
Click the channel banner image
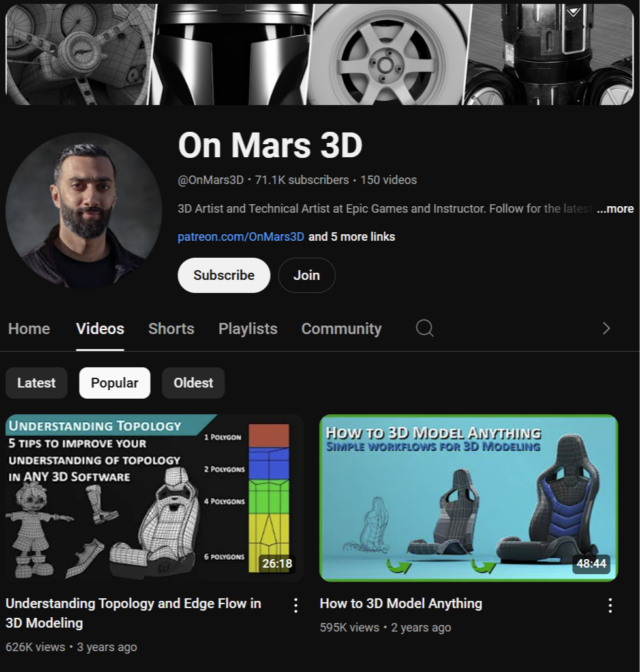point(320,54)
